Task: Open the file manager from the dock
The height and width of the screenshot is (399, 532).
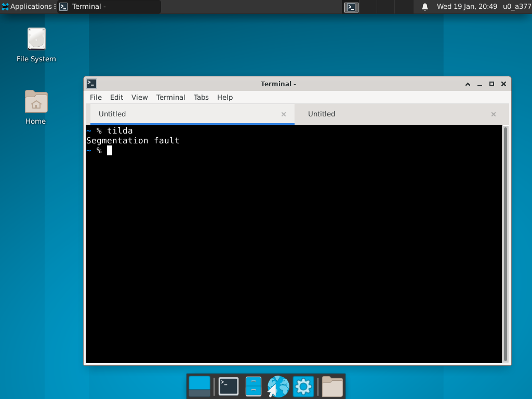Action: pyautogui.click(x=253, y=386)
